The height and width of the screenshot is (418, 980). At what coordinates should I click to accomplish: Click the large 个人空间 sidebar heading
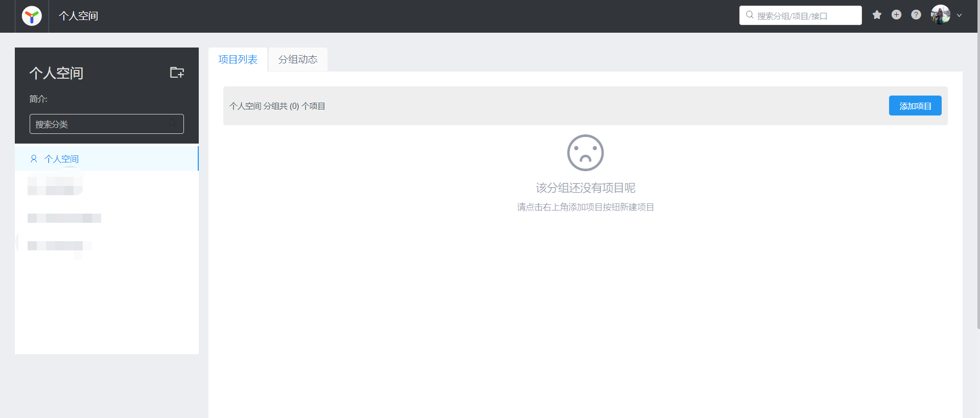coord(56,73)
